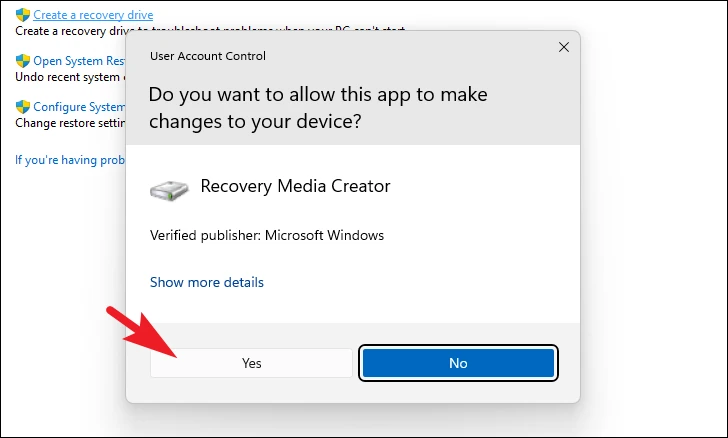This screenshot has width=728, height=438.
Task: Click the shield icon beside Create a recovery drive
Action: coord(23,15)
